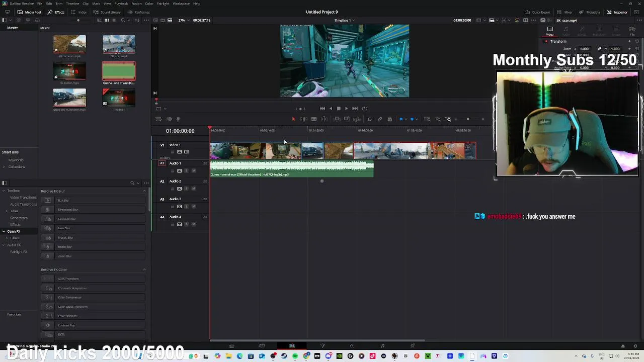Open the Fusion menu
The height and width of the screenshot is (362, 644).
tap(136, 4)
